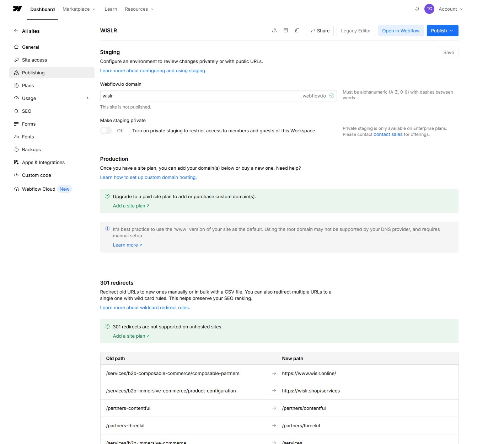Screen dimensions: 504x444
Task: Duplicate the site with the copy icon
Action: click(297, 31)
